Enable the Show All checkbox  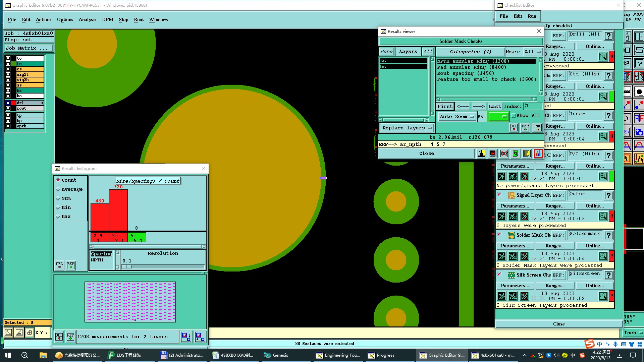[513, 116]
